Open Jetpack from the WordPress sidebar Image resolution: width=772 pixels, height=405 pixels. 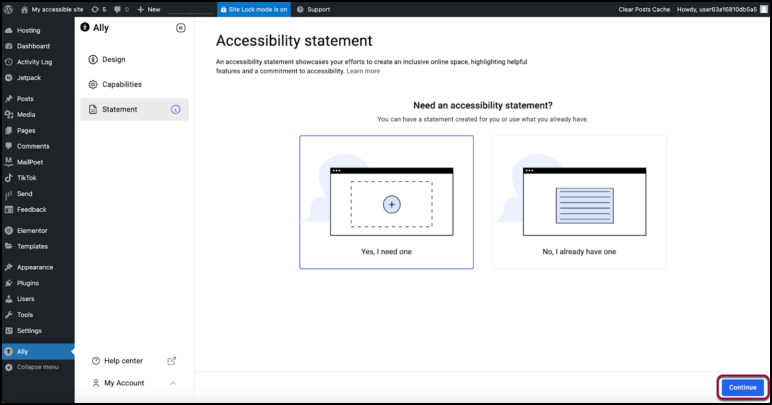click(27, 77)
